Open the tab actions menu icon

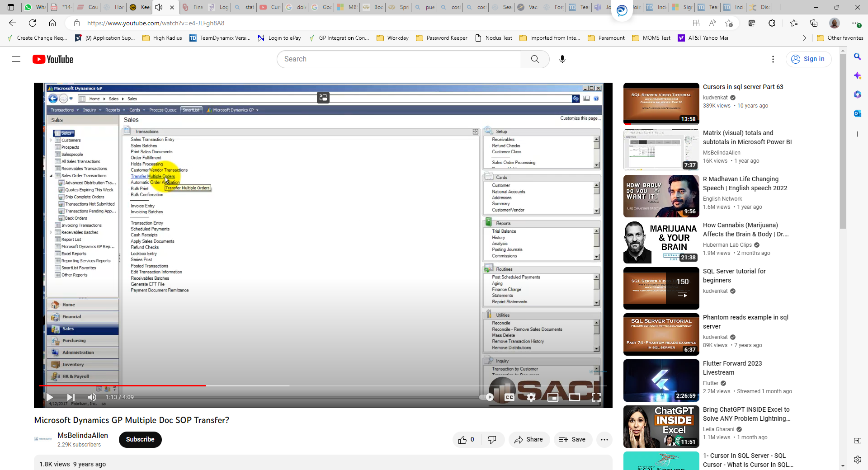(11, 7)
